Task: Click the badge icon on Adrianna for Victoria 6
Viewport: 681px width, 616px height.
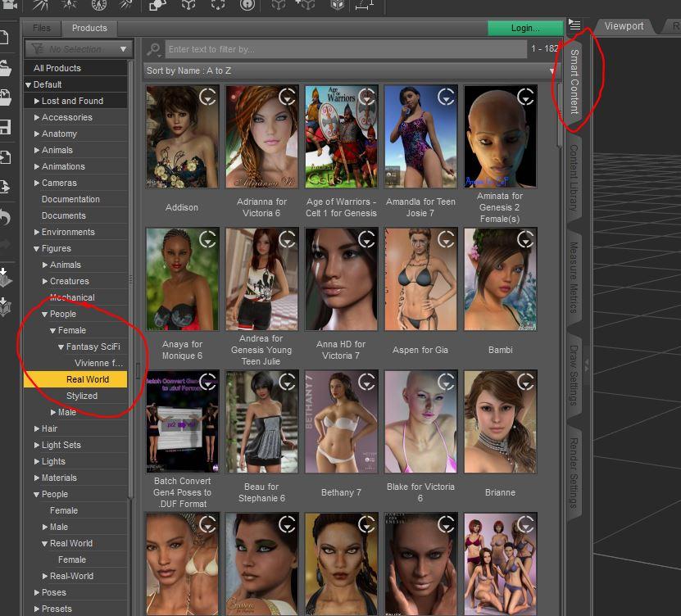Action: 287,97
